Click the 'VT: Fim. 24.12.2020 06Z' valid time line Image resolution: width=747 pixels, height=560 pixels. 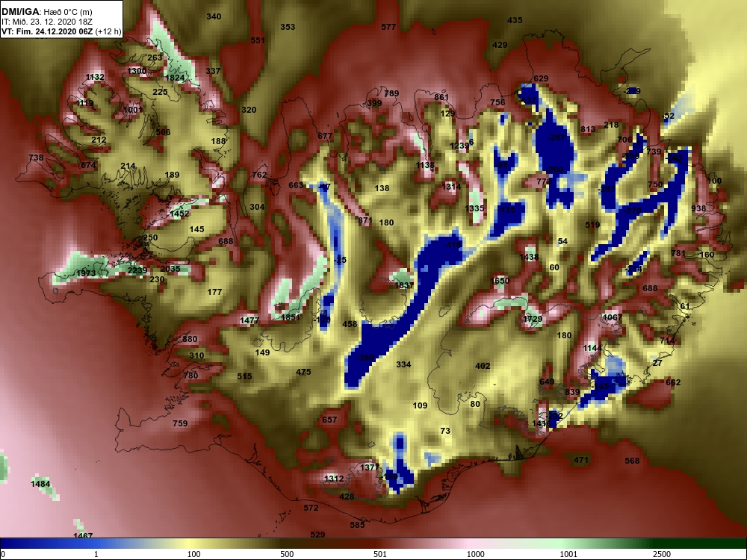[48, 32]
